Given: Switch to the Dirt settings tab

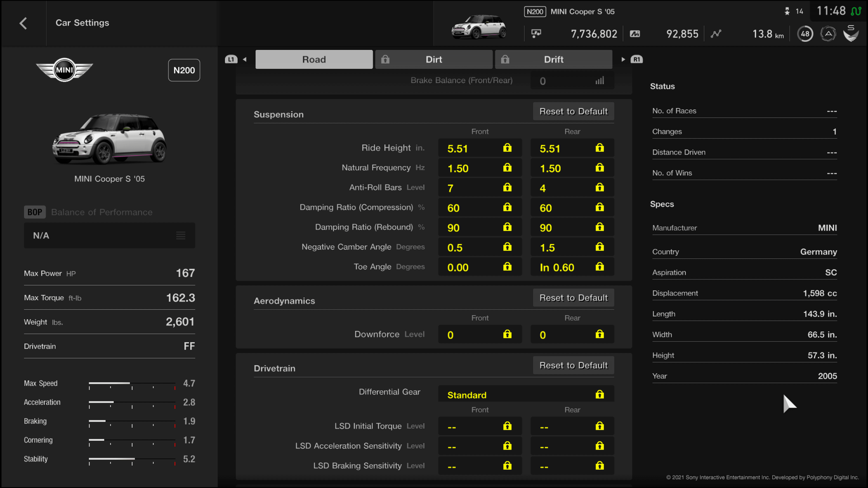Looking at the screenshot, I should coord(434,59).
